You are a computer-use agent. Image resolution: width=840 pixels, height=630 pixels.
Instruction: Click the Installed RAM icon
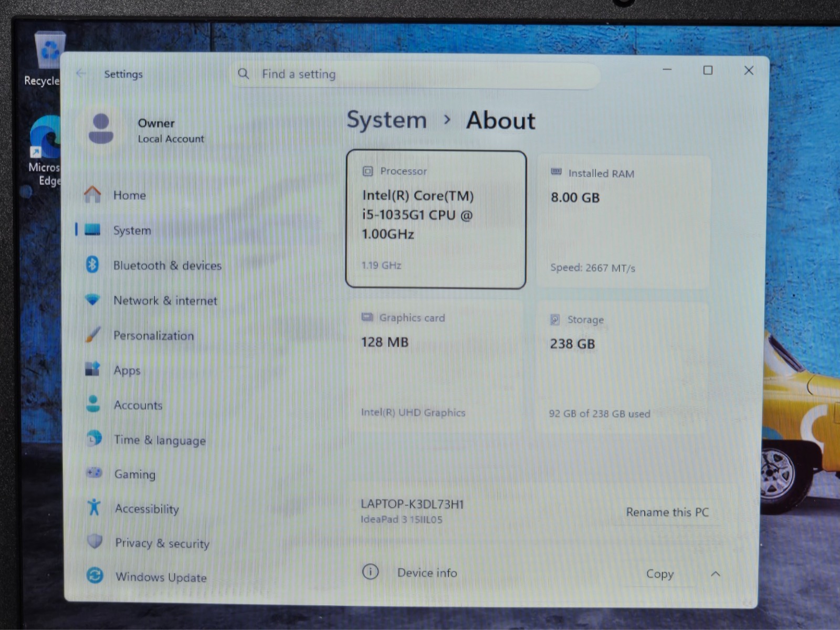pos(556,172)
